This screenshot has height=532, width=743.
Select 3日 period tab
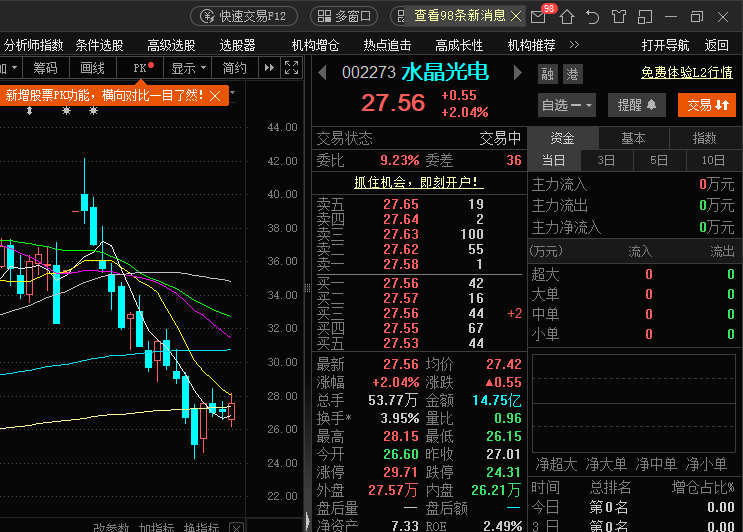[606, 161]
